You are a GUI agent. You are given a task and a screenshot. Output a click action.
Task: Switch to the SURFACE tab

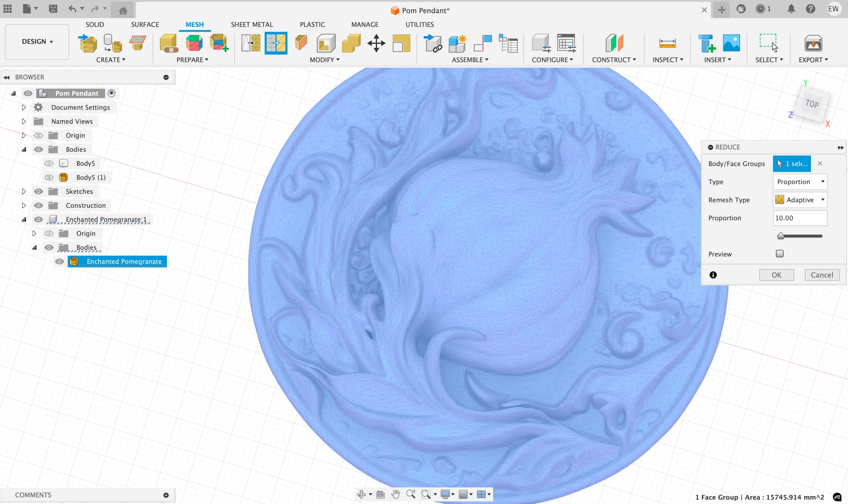(x=145, y=25)
